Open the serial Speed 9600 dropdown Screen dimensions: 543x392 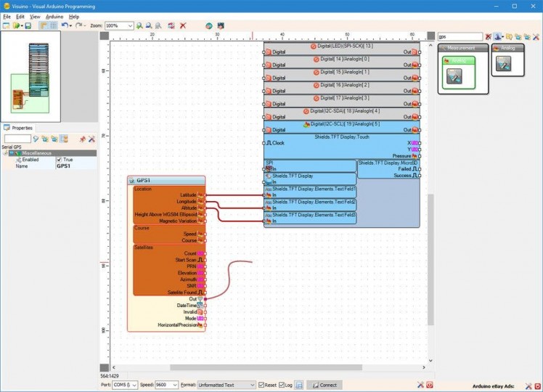(x=174, y=385)
